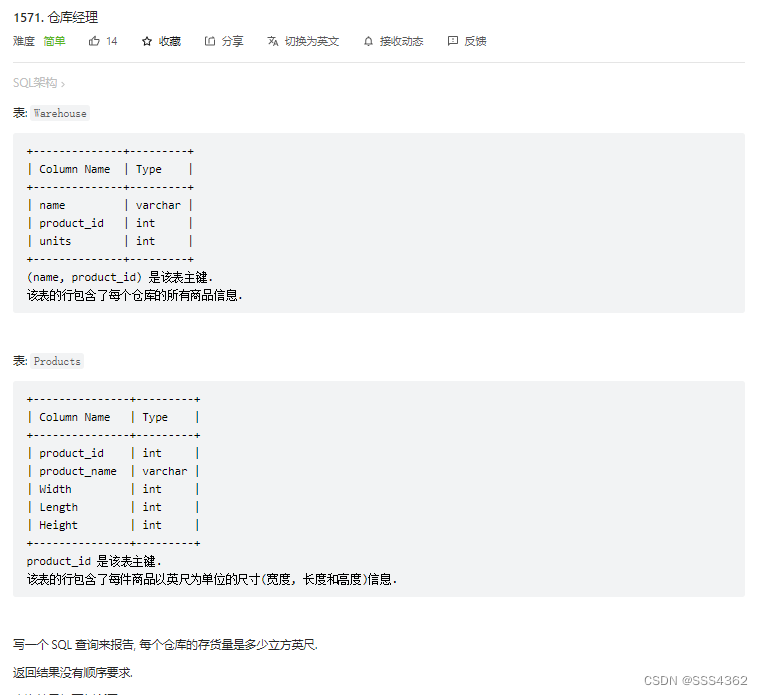Click the bell notification icon
Screen dimensions: 763x695
coord(368,41)
